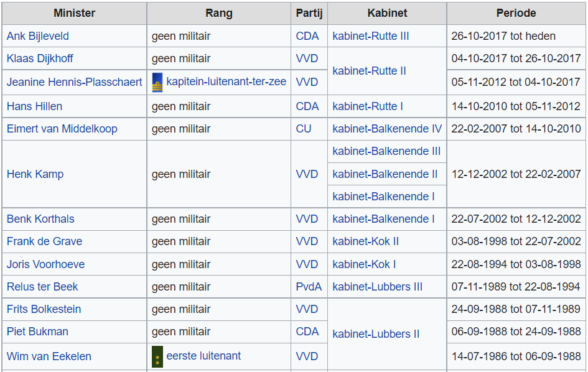Open the kapitein-luitenant-ter-zee rank link
Viewport: 588px width, 372px height.
[x=226, y=81]
